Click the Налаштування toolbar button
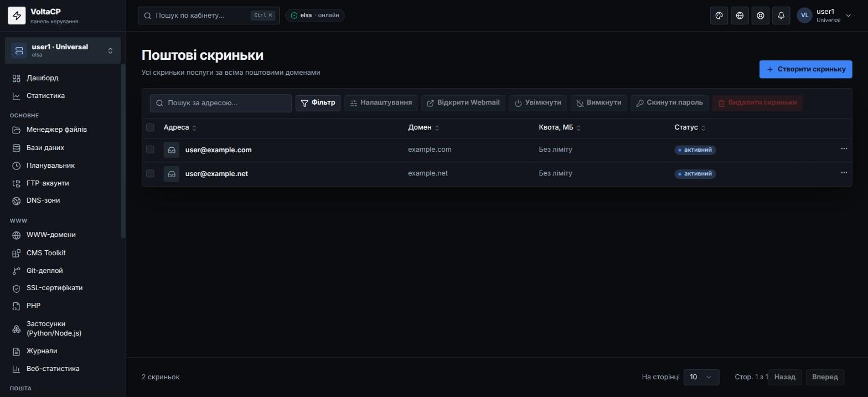The width and height of the screenshot is (868, 397). (x=381, y=103)
